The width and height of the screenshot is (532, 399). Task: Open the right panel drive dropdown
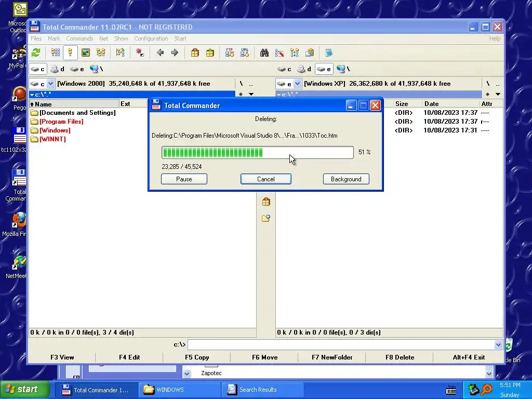tap(297, 84)
